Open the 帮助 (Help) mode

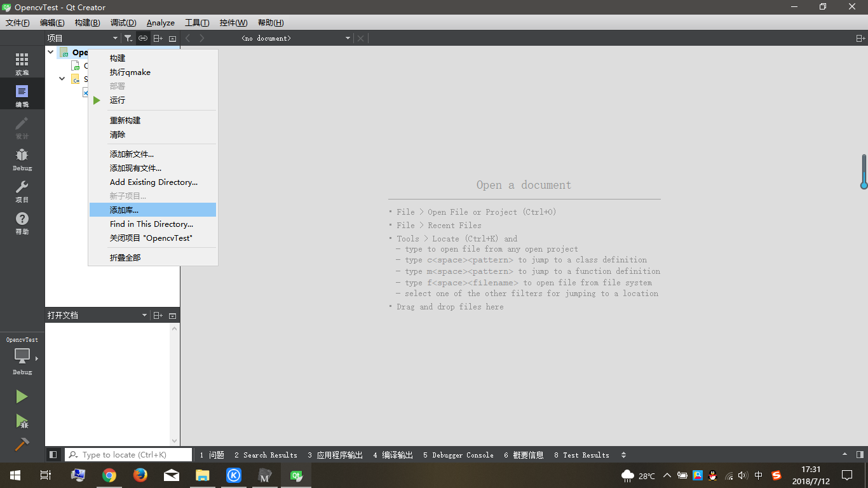tap(22, 222)
